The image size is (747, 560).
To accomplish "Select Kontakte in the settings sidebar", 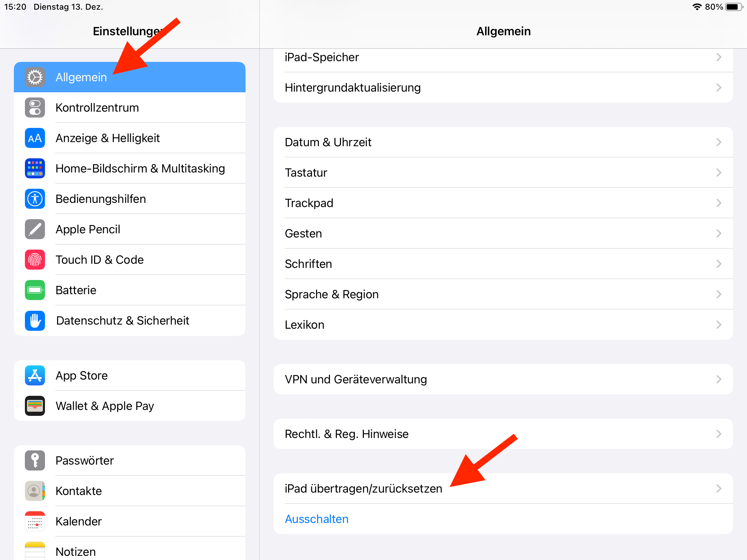I will point(79,491).
